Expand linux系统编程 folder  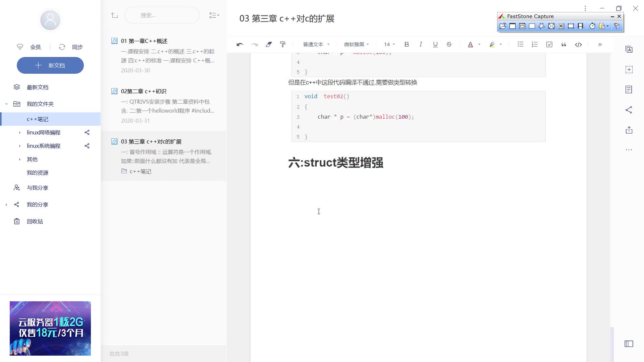(19, 146)
